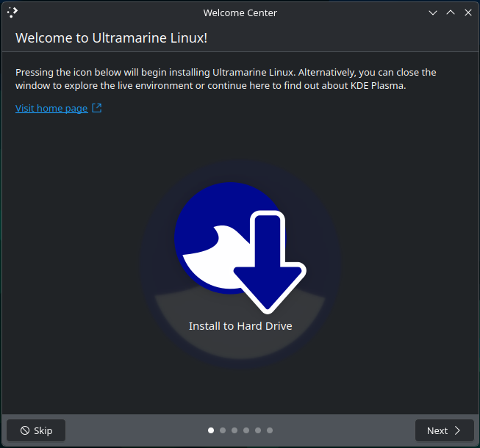Select the third page indicator dot
480x448 pixels.
(x=234, y=430)
